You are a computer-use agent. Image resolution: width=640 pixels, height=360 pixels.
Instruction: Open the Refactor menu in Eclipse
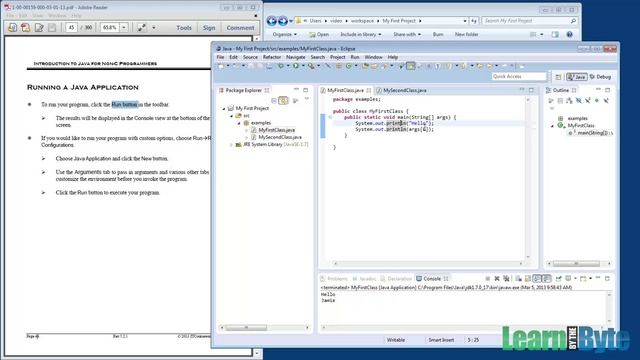point(272,57)
